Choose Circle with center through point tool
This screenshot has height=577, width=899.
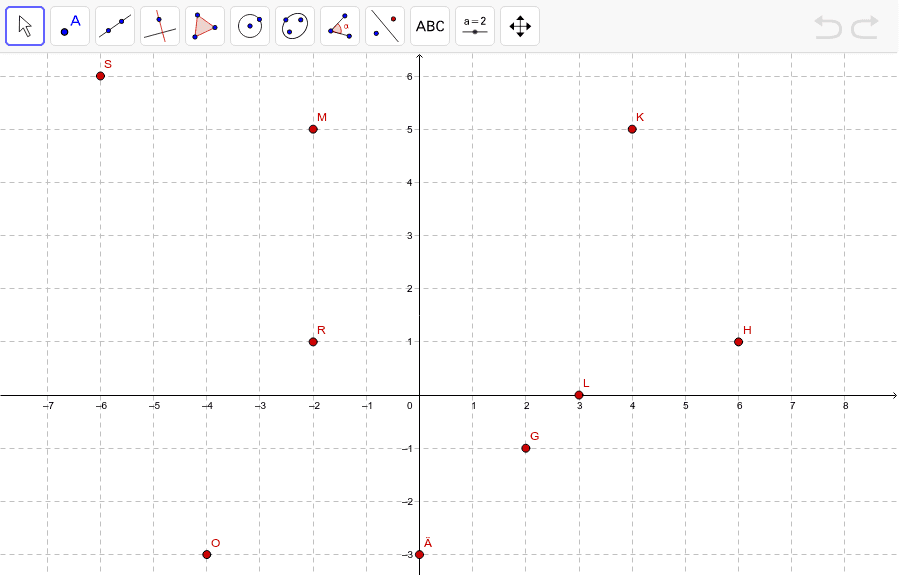point(250,26)
